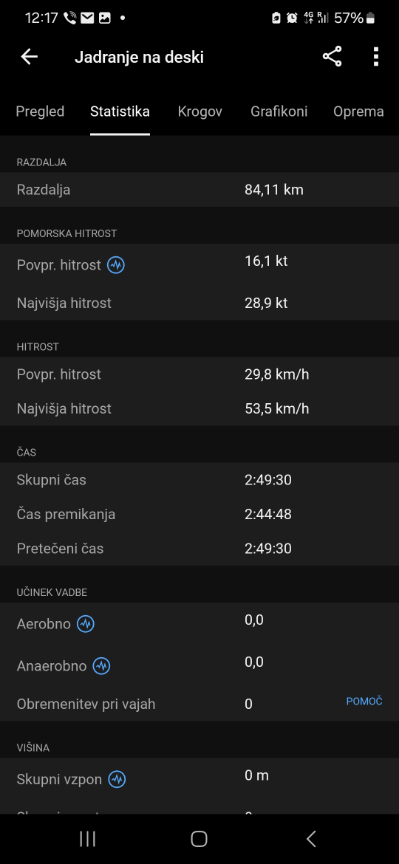The image size is (399, 864).
Task: Tap the back arrow icon
Action: click(x=29, y=57)
